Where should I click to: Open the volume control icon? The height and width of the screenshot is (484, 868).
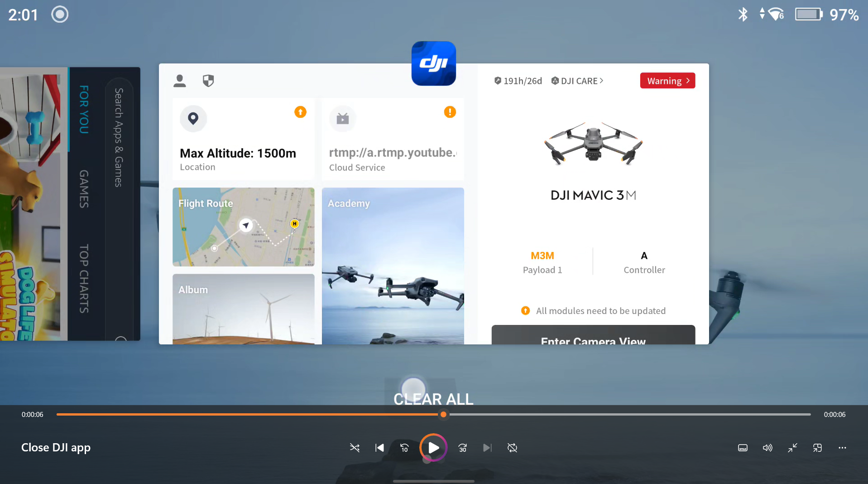coord(767,448)
